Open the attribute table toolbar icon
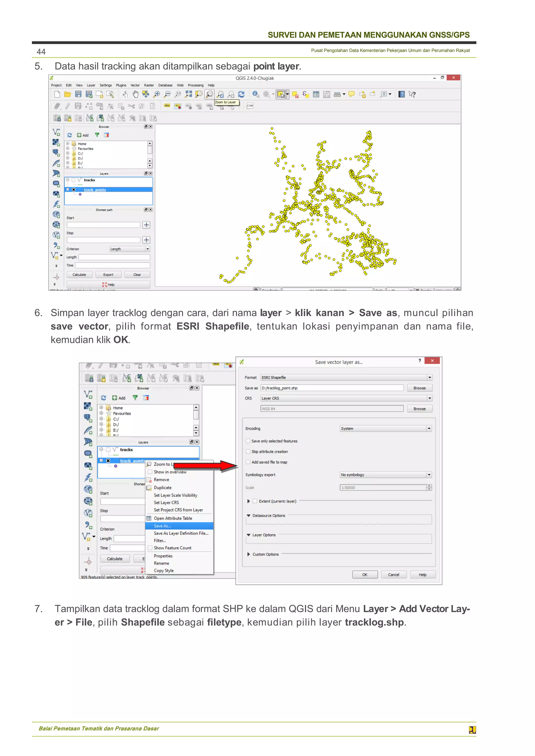Screen dimensions: 535x756 pyautogui.click(x=316, y=95)
